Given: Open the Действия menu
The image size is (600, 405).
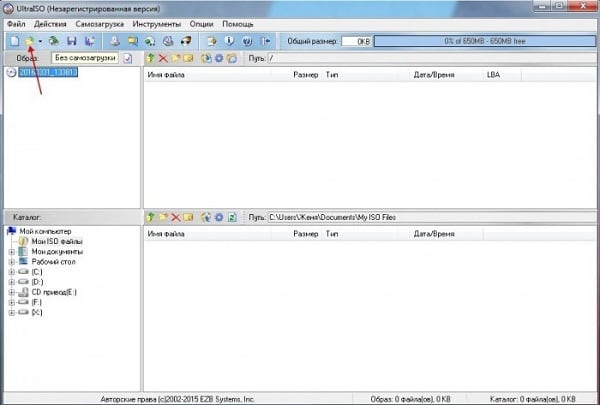Looking at the screenshot, I should [x=50, y=24].
